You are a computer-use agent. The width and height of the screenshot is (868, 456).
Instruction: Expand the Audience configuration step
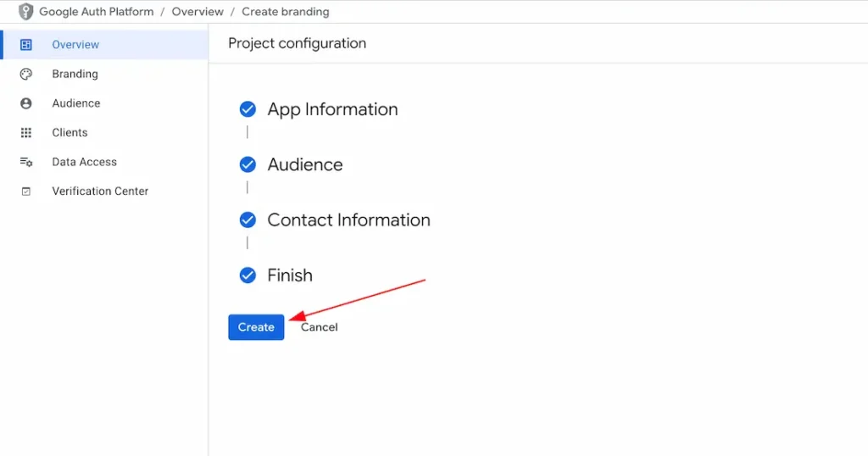point(305,164)
